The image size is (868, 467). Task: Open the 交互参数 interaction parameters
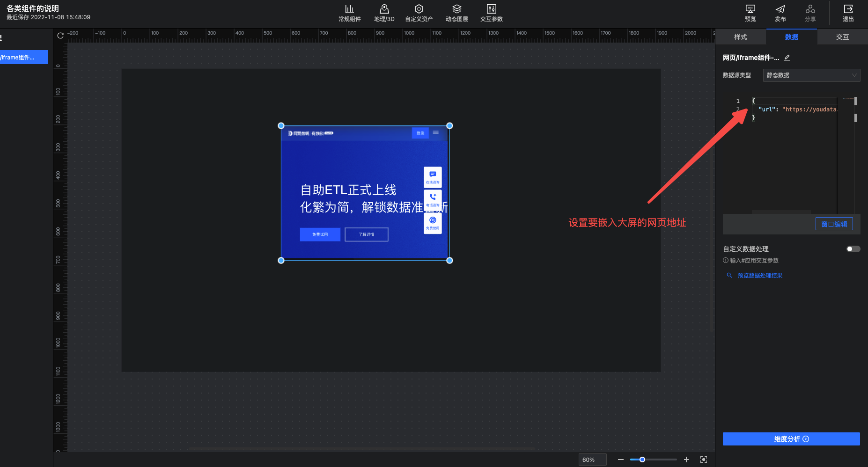click(x=491, y=13)
